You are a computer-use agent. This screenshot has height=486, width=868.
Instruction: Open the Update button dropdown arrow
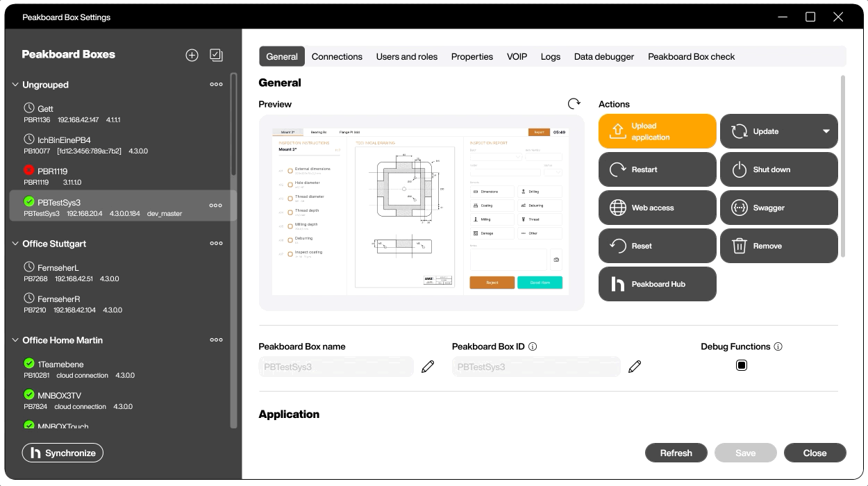pos(826,131)
